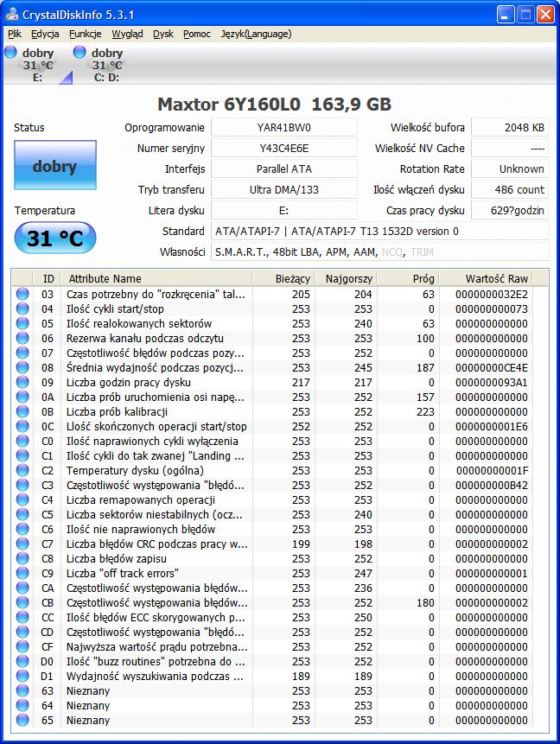Click the Numer seryjny field Y43C4E6E
The image size is (560, 744).
click(x=283, y=148)
